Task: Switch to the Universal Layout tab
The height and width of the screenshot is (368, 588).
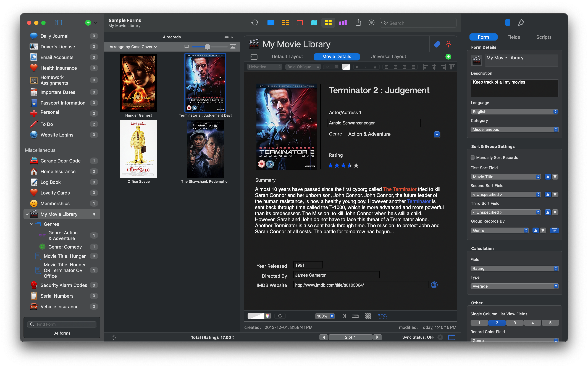Action: coord(388,57)
